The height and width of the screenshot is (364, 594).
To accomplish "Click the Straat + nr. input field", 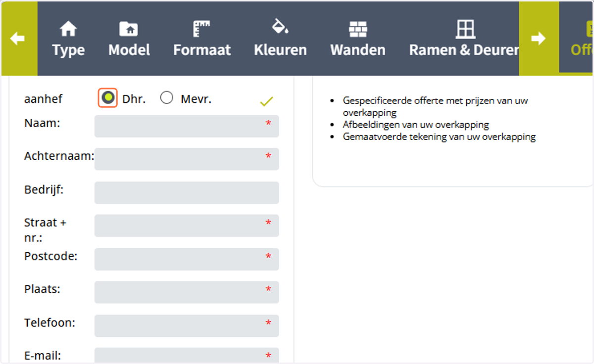I will click(x=187, y=226).
